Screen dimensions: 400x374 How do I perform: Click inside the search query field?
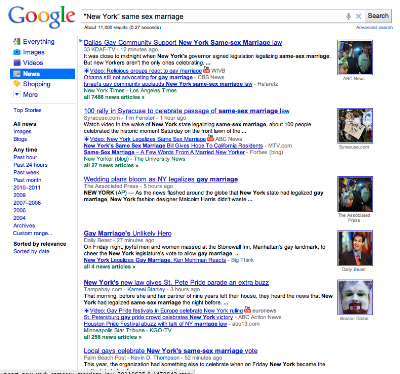click(x=213, y=16)
